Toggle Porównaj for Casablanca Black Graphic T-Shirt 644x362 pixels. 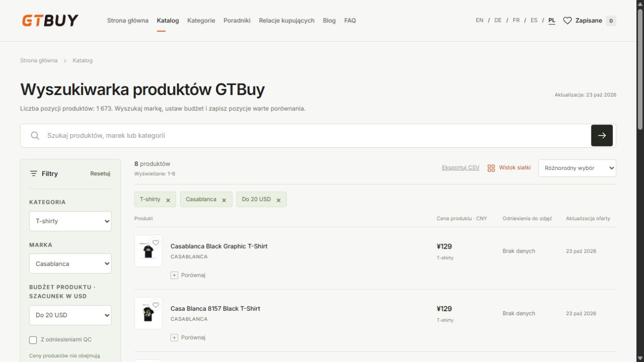[188, 275]
